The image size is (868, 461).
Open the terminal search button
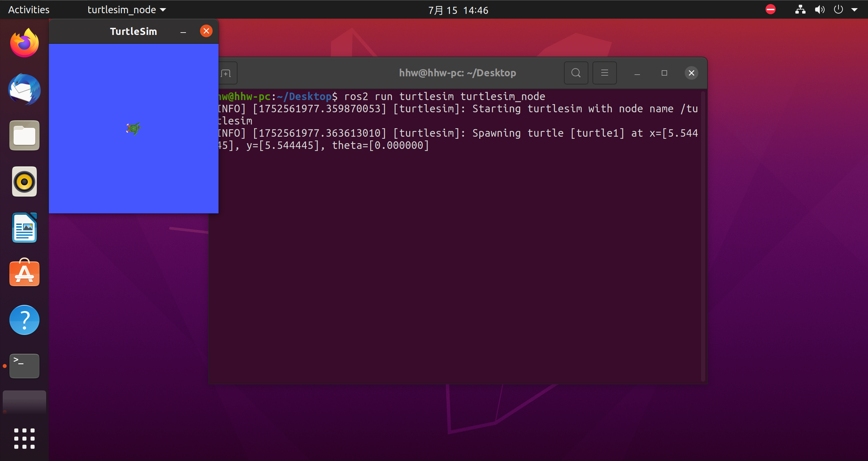coord(576,73)
